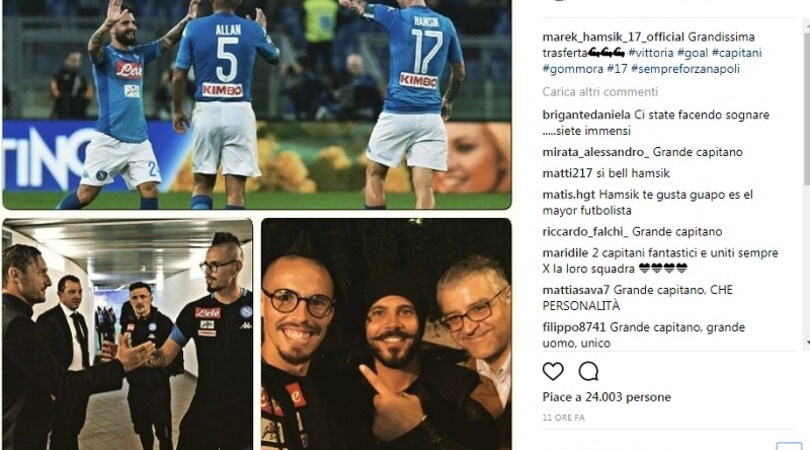
Task: Open mirata_alessandro_ user profile
Action: tap(596, 152)
